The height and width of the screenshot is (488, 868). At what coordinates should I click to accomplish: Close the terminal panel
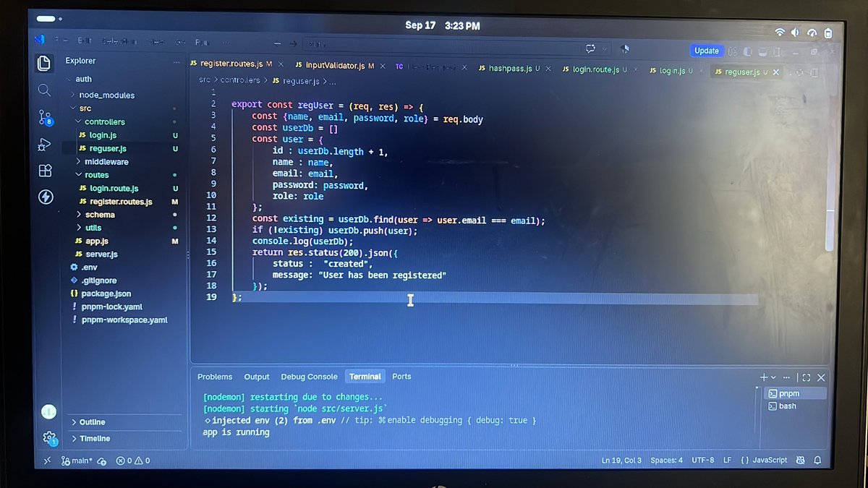pos(821,377)
